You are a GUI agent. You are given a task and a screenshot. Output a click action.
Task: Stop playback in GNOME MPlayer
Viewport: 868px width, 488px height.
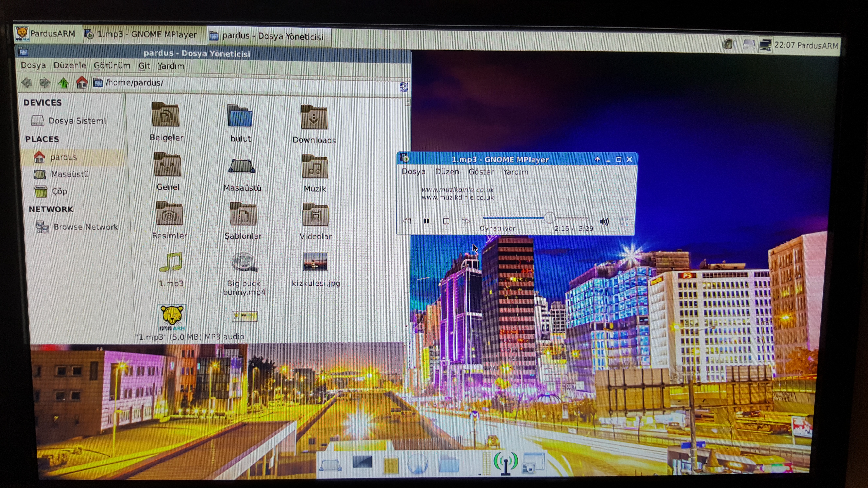[x=446, y=221]
